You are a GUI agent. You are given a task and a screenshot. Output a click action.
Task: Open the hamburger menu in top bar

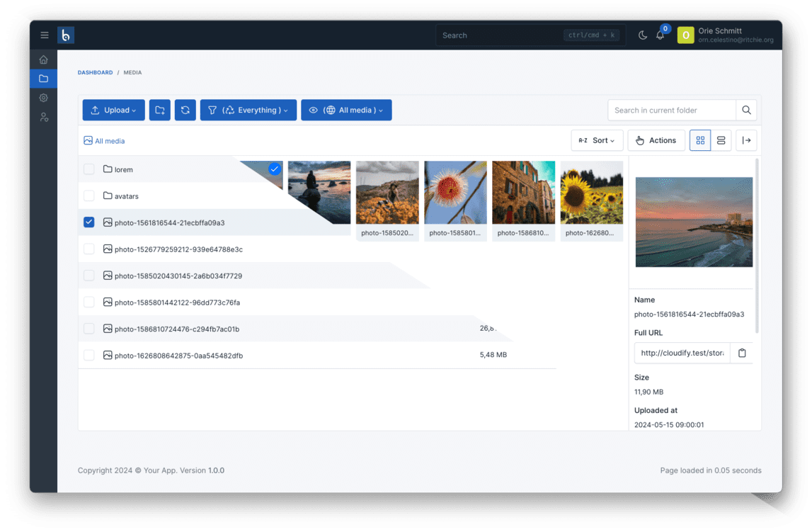(x=45, y=35)
